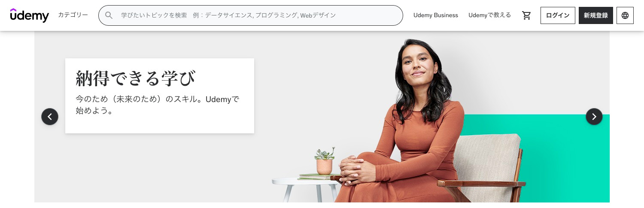Click the ログイン button
The width and height of the screenshot is (644, 208).
(x=558, y=15)
